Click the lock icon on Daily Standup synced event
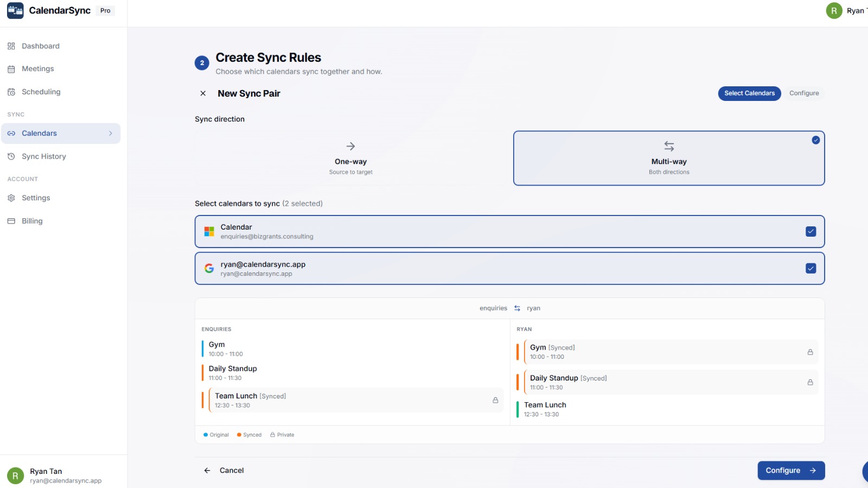 click(810, 382)
